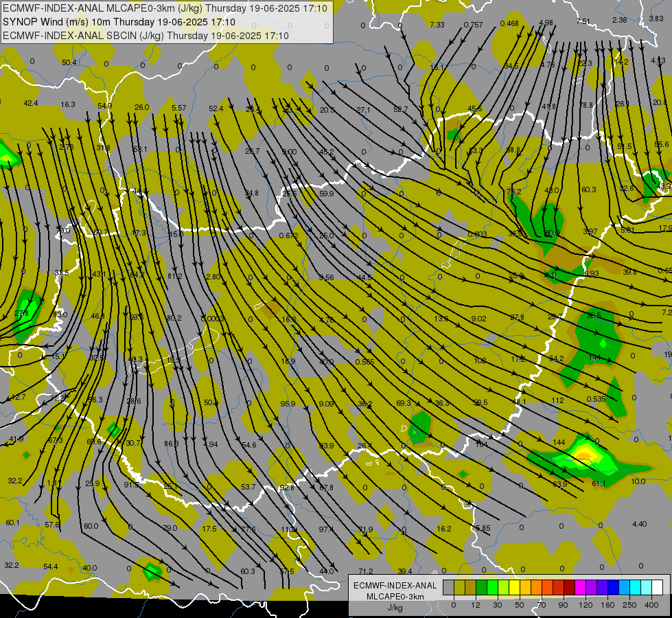Screen dimensions: 672x618
Task: Click the map value '0.757'
Action: (x=473, y=25)
